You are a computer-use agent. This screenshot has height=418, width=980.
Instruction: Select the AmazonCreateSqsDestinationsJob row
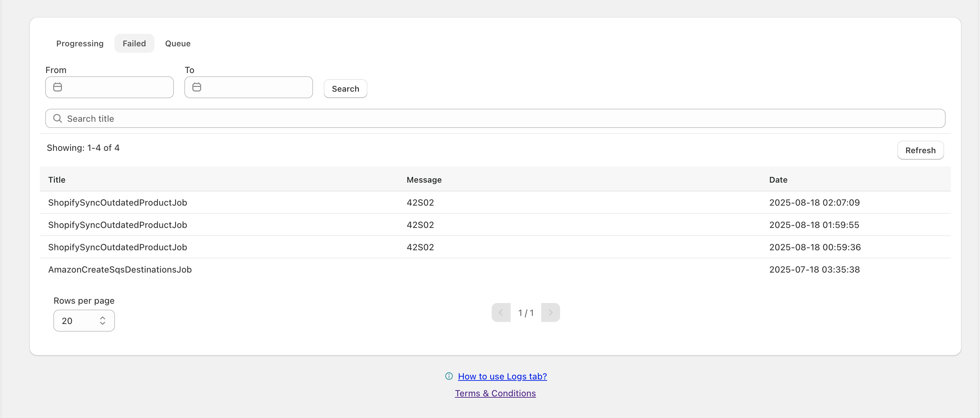tap(120, 270)
